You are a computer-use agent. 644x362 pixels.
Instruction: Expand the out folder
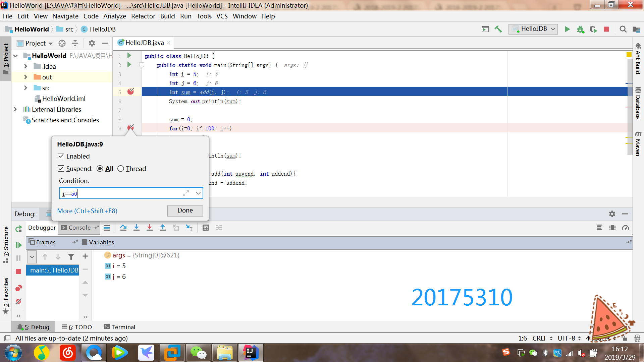point(26,77)
